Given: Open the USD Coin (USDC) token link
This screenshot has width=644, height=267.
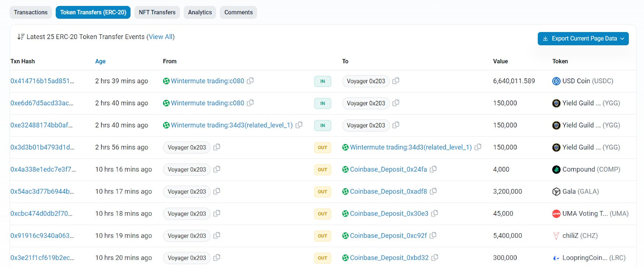Looking at the screenshot, I should pos(588,81).
